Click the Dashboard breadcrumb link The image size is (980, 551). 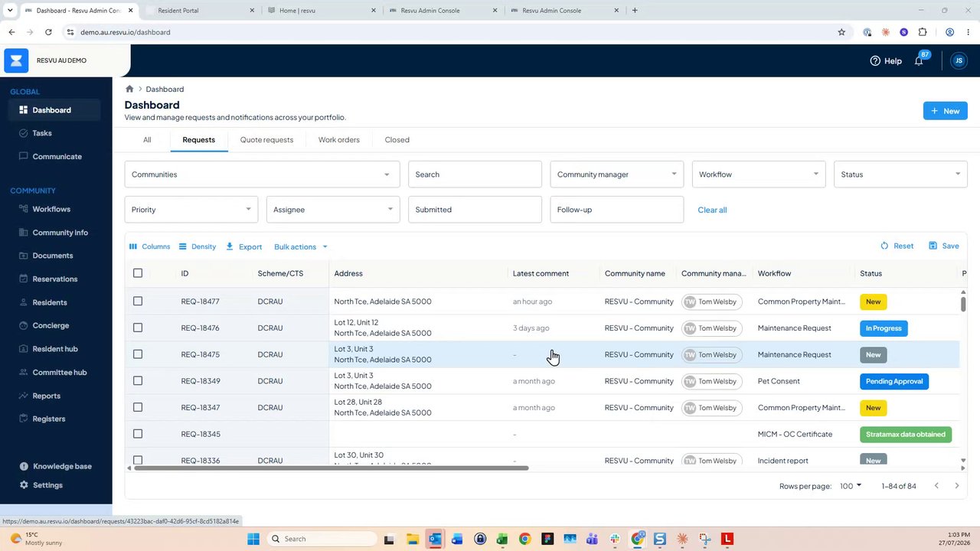pyautogui.click(x=165, y=89)
